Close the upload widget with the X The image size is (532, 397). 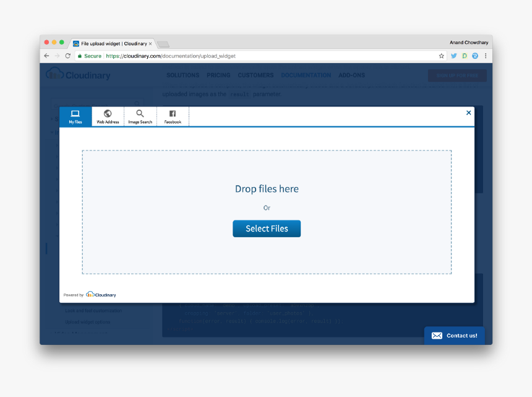468,113
